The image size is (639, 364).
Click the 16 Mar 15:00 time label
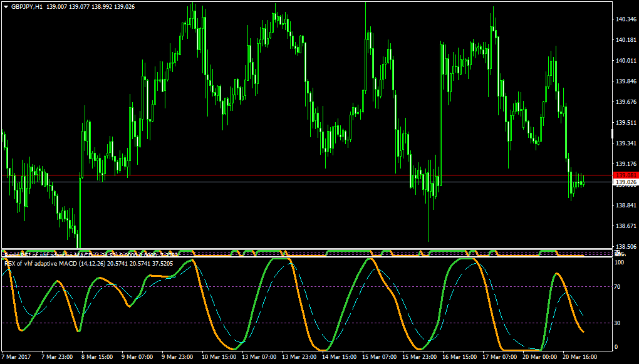point(459,356)
